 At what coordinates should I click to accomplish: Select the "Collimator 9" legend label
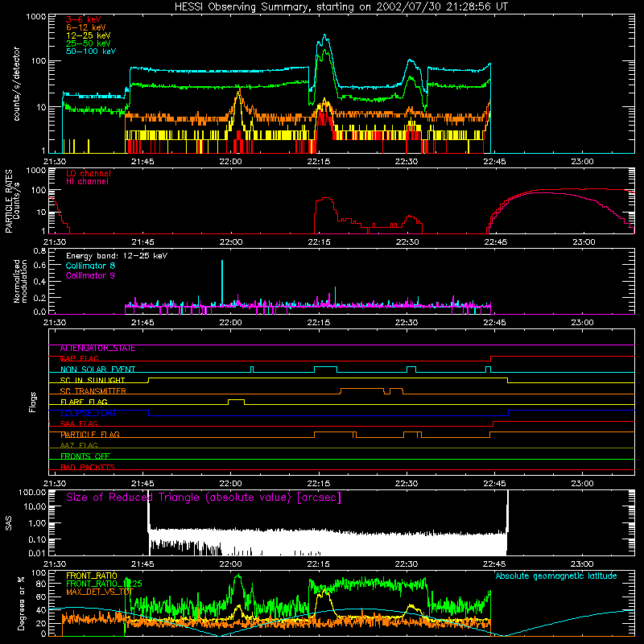[x=90, y=275]
